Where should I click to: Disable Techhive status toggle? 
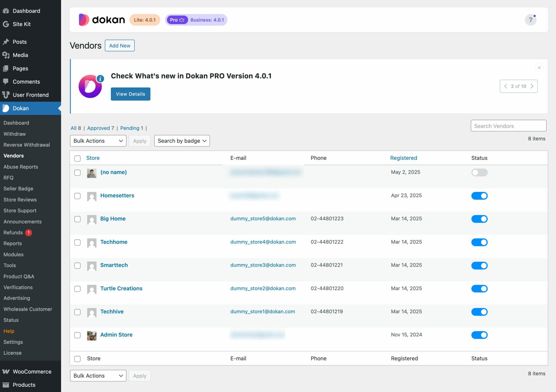pyautogui.click(x=479, y=312)
